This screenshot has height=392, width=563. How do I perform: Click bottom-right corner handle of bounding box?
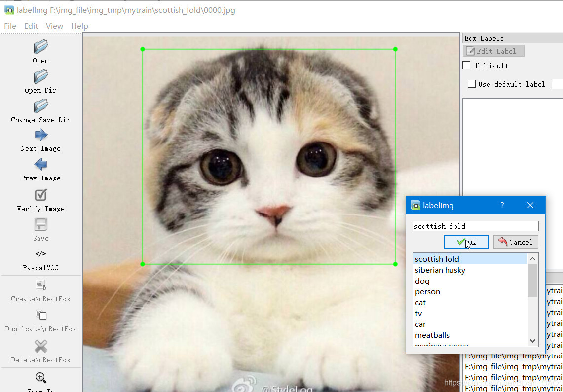pyautogui.click(x=395, y=264)
